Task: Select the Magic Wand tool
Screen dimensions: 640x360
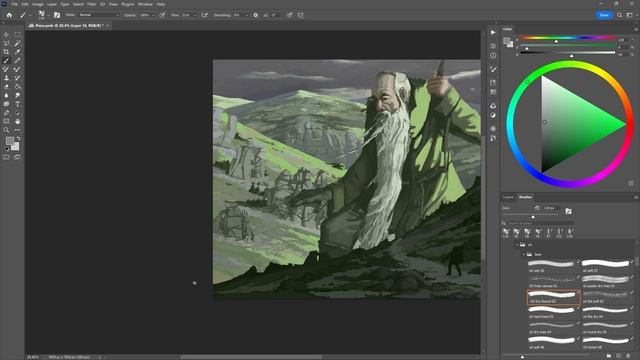Action: 17,43
